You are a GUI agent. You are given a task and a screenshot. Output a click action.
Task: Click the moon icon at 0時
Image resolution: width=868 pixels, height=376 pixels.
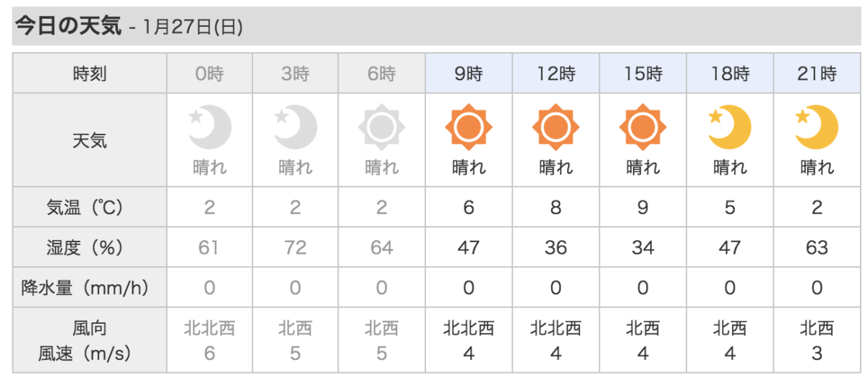point(209,128)
